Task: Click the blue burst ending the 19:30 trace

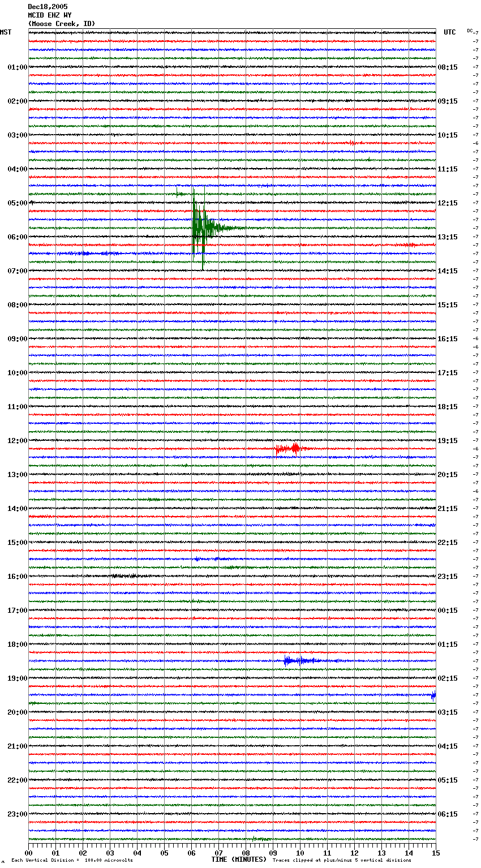Action: tap(433, 695)
